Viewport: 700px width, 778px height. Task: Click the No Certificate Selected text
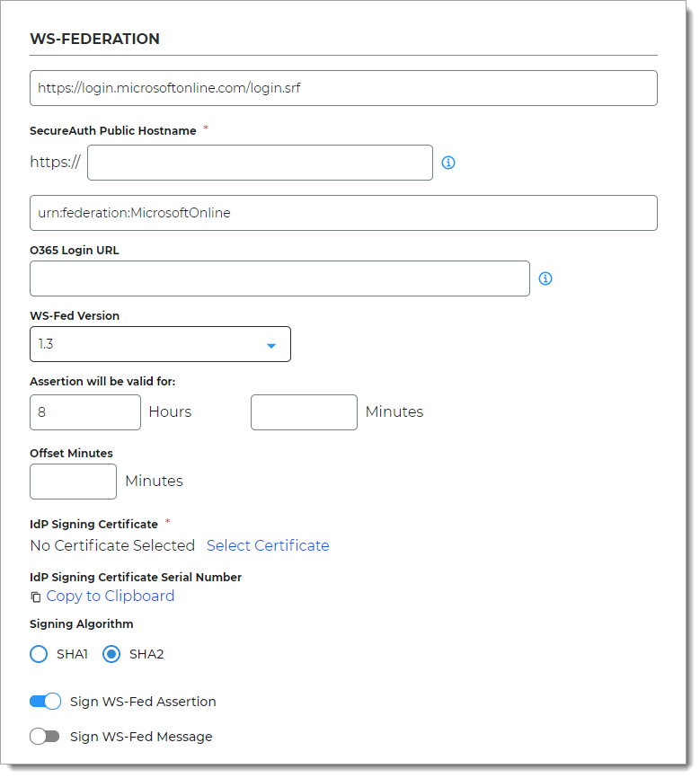(111, 545)
